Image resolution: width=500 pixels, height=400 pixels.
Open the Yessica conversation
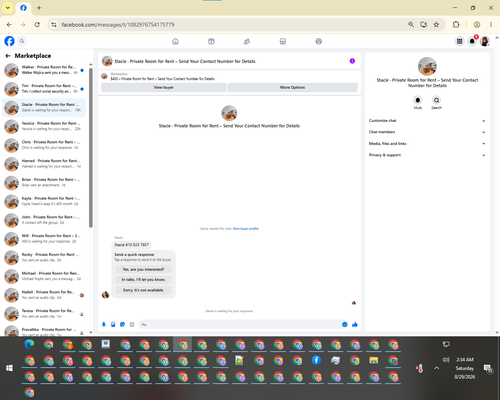click(44, 126)
